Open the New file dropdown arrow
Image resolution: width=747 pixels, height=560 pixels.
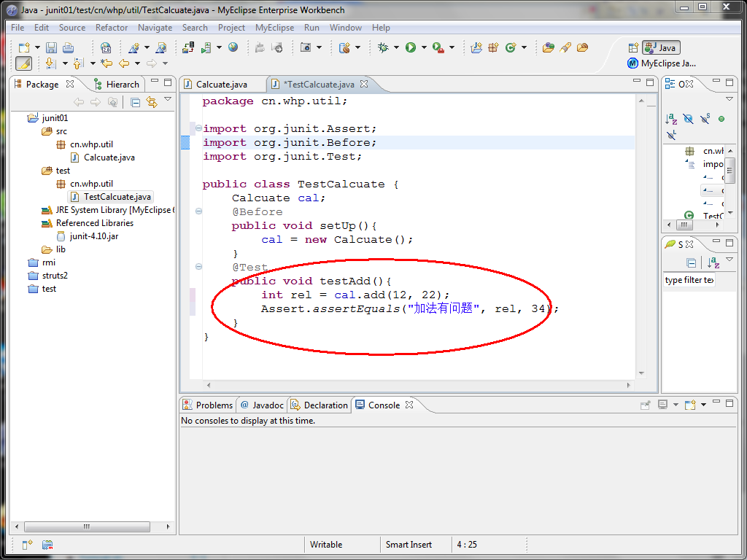coord(37,47)
